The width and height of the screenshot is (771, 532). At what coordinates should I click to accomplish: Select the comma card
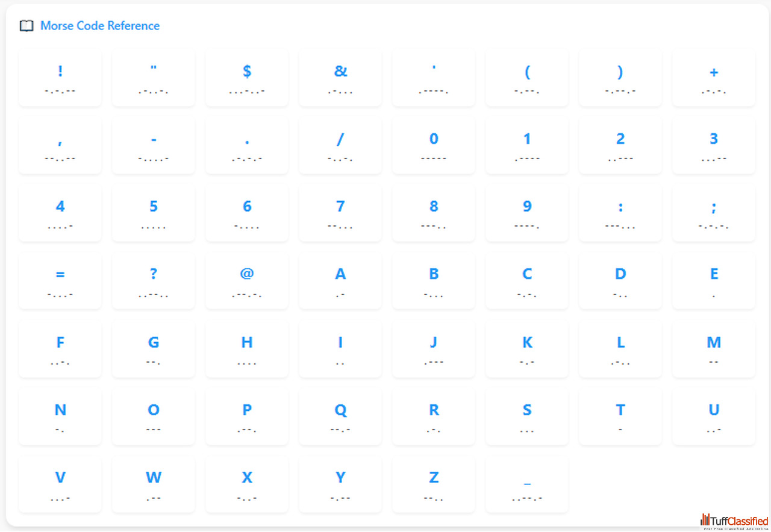click(x=60, y=146)
